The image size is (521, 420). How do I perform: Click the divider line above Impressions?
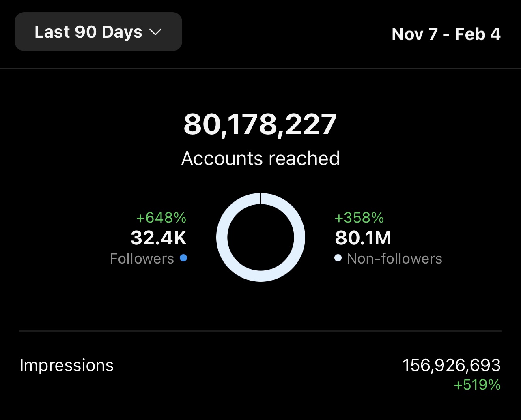[260, 331]
